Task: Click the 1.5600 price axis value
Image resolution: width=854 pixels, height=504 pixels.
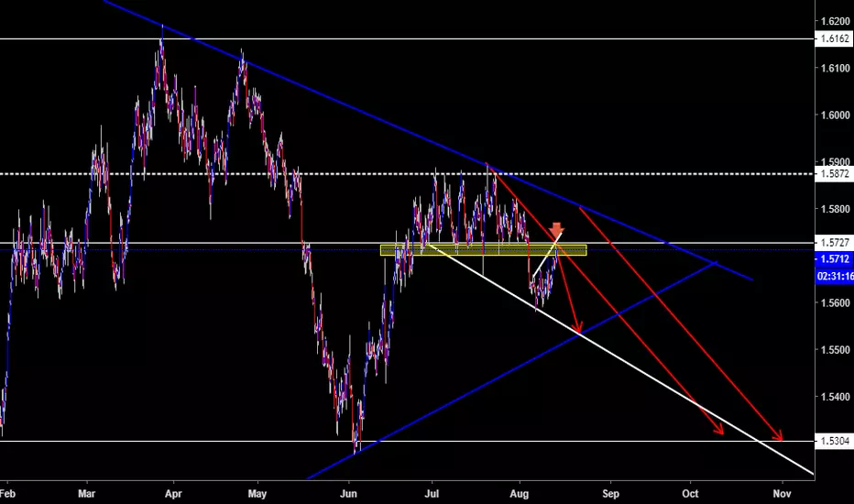Action: tap(835, 303)
